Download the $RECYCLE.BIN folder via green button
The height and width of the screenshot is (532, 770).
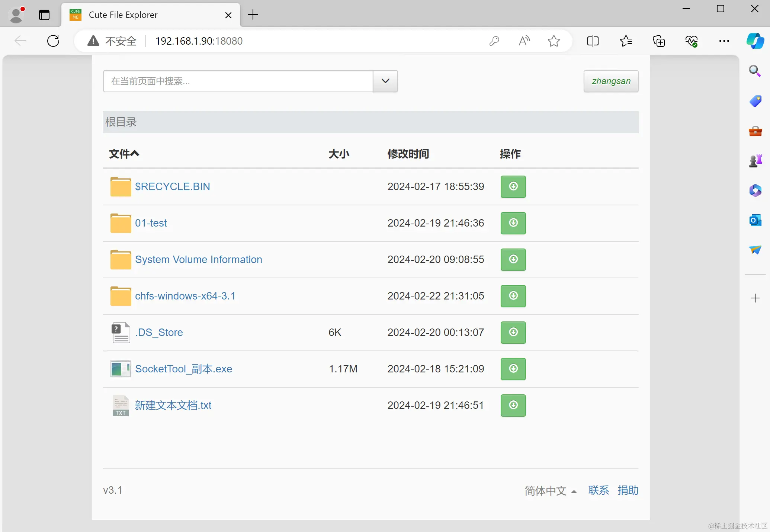[513, 186]
